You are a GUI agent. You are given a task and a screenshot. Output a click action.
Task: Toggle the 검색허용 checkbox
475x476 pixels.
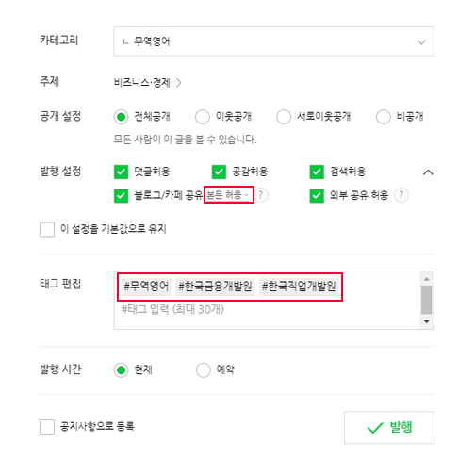coord(317,172)
